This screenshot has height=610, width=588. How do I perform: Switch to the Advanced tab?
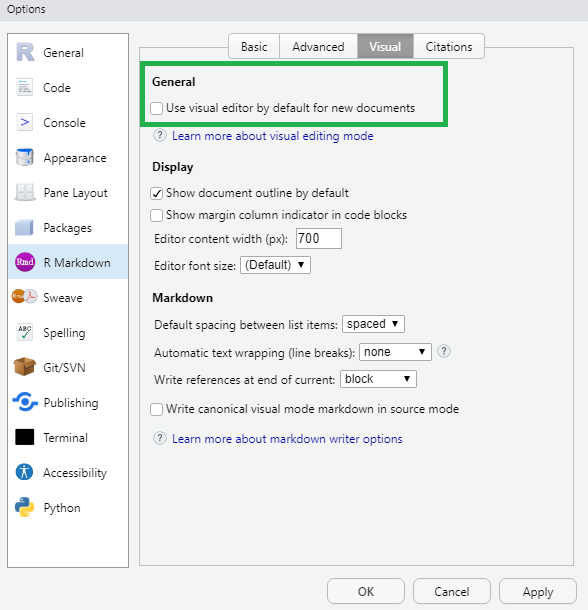coord(318,47)
